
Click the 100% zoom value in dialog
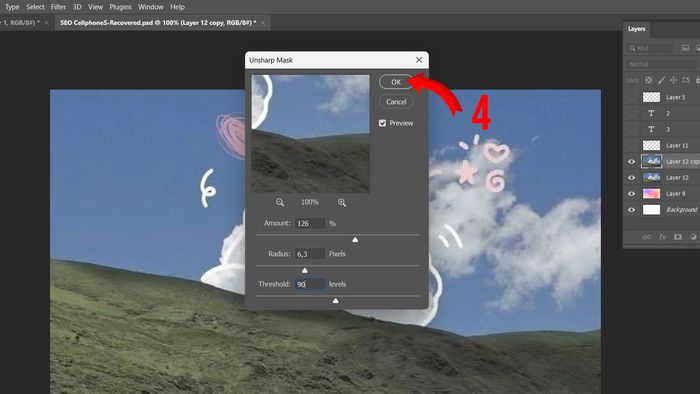tap(310, 203)
